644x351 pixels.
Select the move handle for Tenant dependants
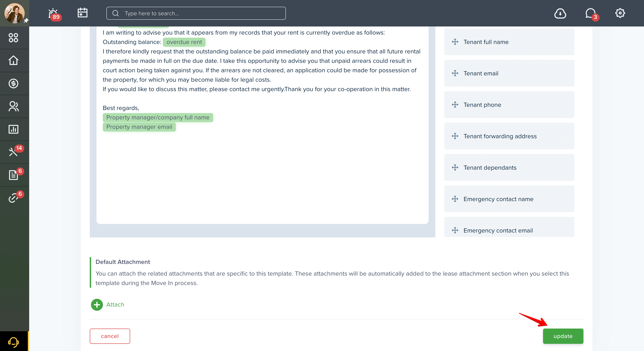[x=455, y=167]
